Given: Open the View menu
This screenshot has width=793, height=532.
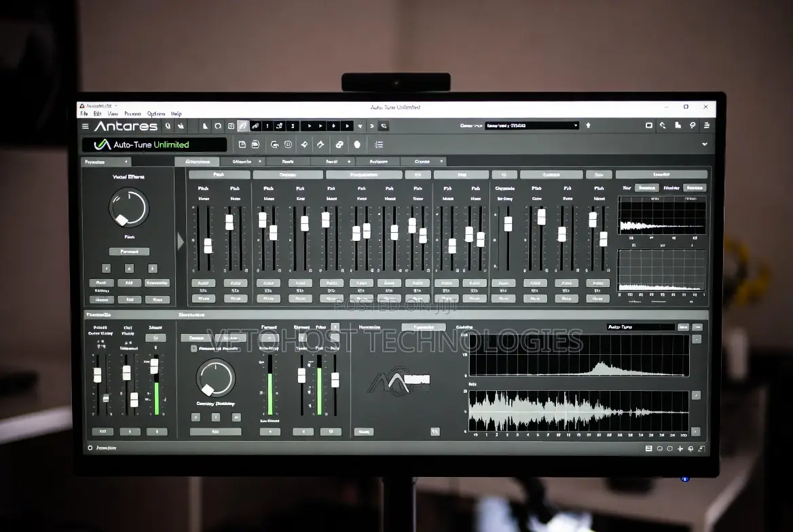Looking at the screenshot, I should (x=113, y=114).
